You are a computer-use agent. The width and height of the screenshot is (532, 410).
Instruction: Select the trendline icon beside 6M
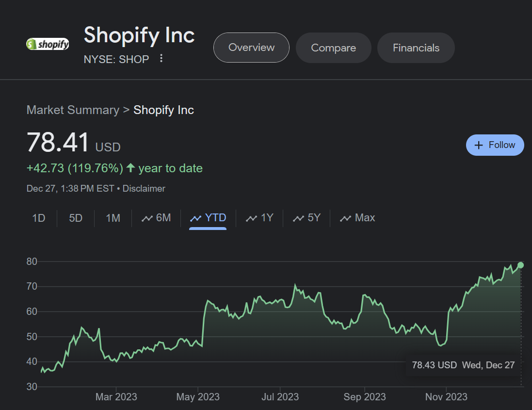point(148,218)
